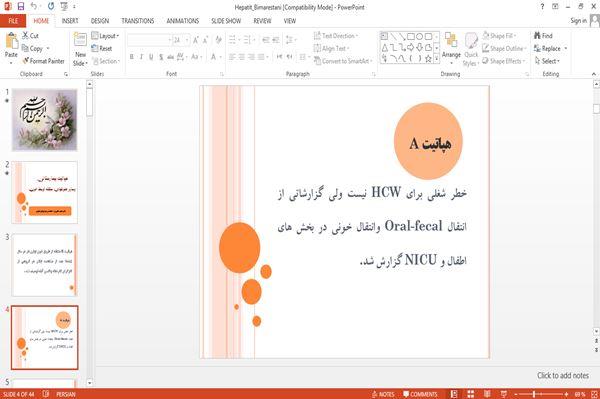
Task: Switch to the REVIEW tab
Action: 262,21
